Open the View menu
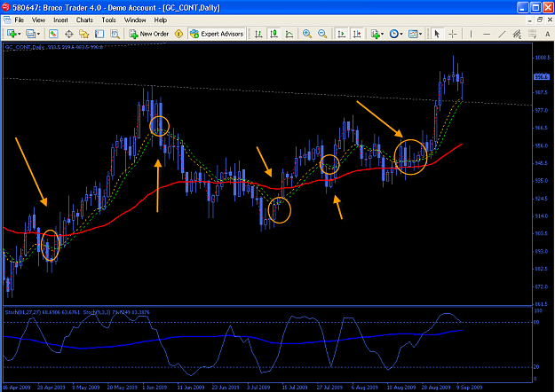This screenshot has width=555, height=392. coord(38,20)
